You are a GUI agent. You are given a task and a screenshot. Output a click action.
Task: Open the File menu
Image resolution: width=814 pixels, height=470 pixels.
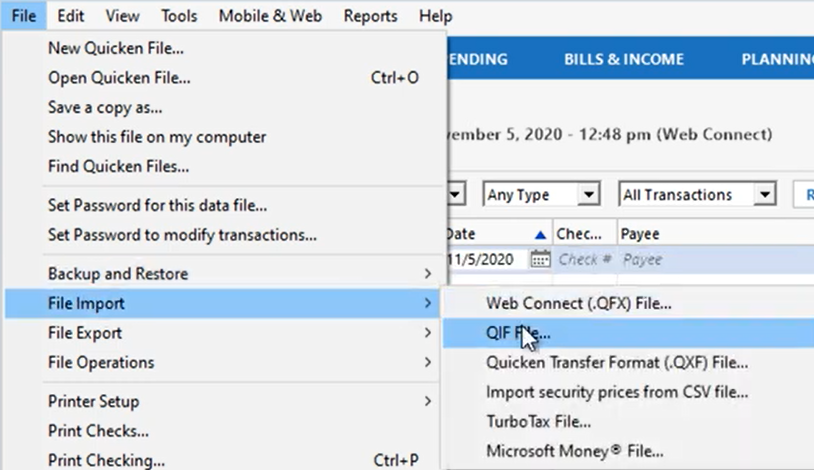(24, 16)
